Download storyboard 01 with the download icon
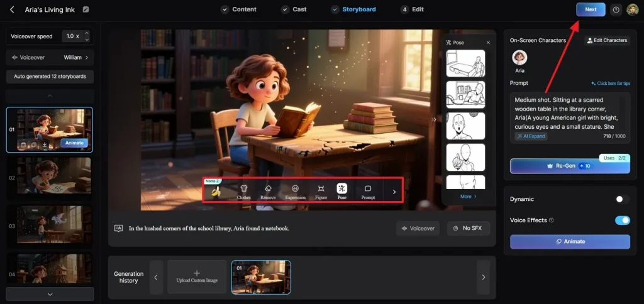This screenshot has width=644, height=304. [45, 144]
